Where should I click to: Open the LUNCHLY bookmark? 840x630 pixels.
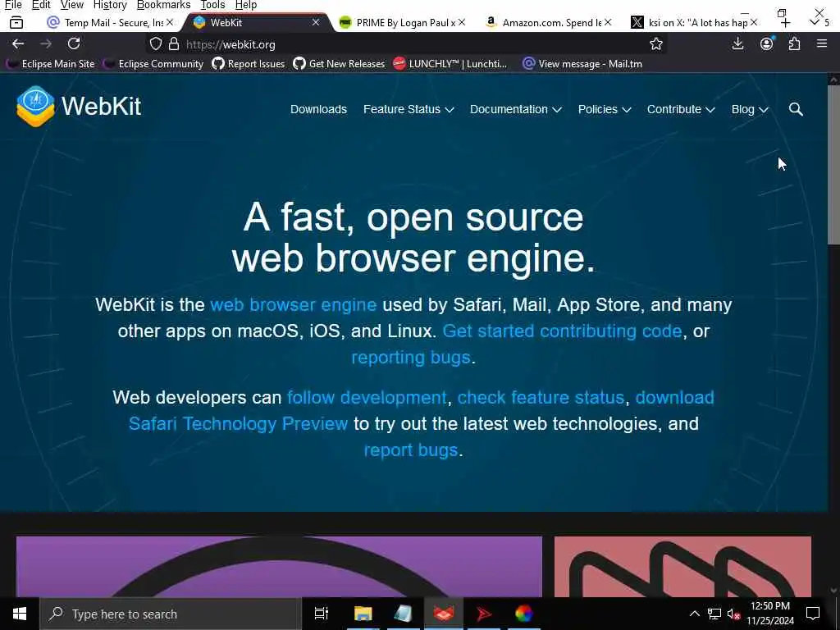[450, 64]
